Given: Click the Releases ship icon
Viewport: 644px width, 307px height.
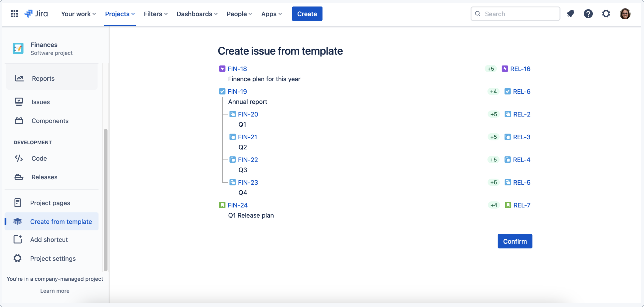Looking at the screenshot, I should click(x=19, y=177).
